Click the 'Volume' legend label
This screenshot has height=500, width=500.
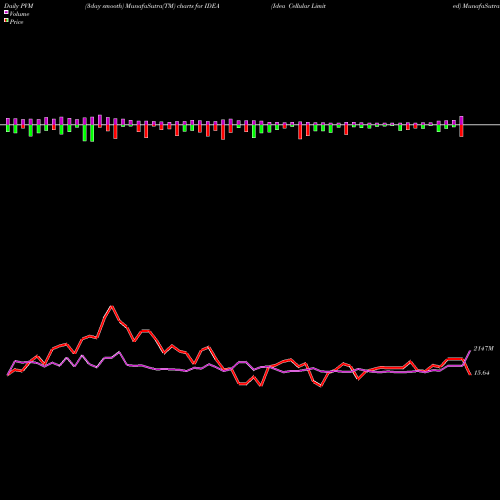(x=19, y=14)
